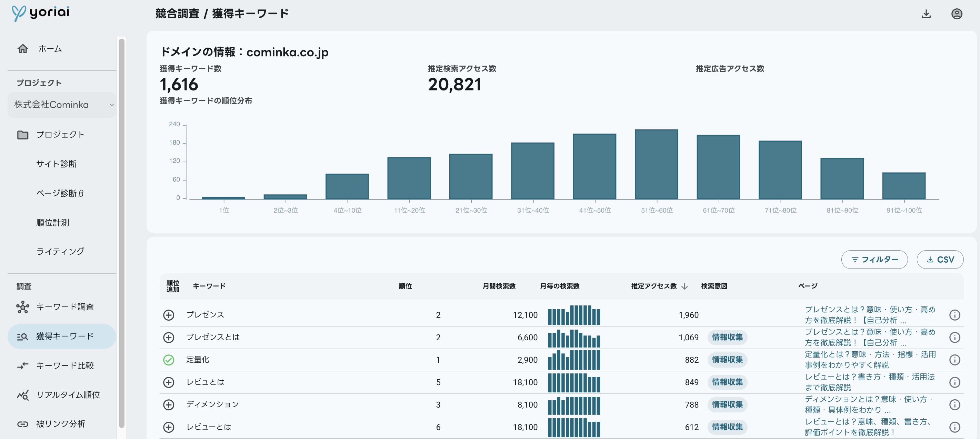Add プレゼンス to rank tracking
Image resolution: width=980 pixels, height=439 pixels.
click(169, 315)
